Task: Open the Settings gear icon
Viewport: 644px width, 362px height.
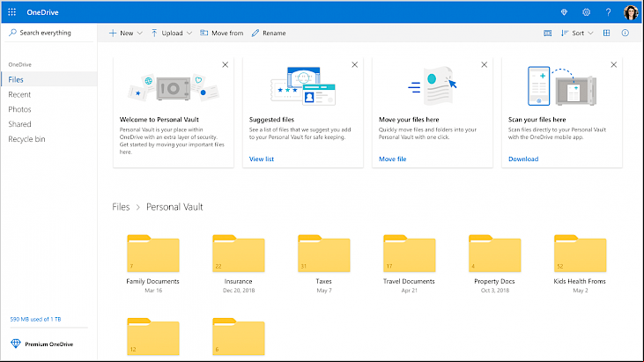Action: (x=586, y=12)
